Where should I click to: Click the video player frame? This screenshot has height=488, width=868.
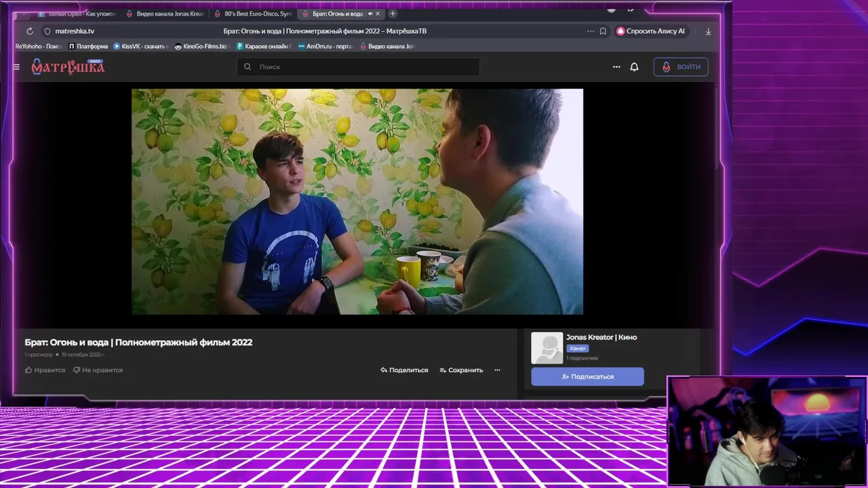pyautogui.click(x=357, y=201)
